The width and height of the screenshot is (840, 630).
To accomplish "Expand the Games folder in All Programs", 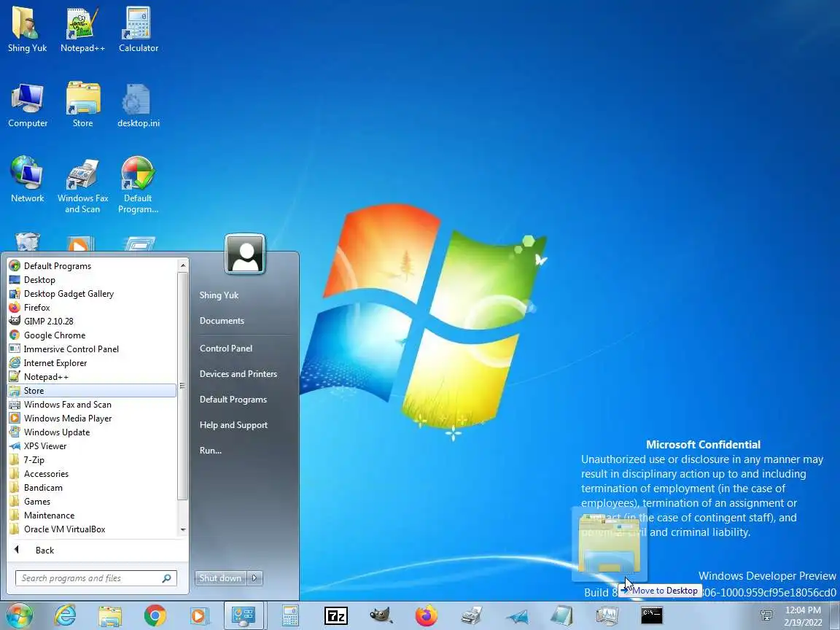I will (x=92, y=502).
